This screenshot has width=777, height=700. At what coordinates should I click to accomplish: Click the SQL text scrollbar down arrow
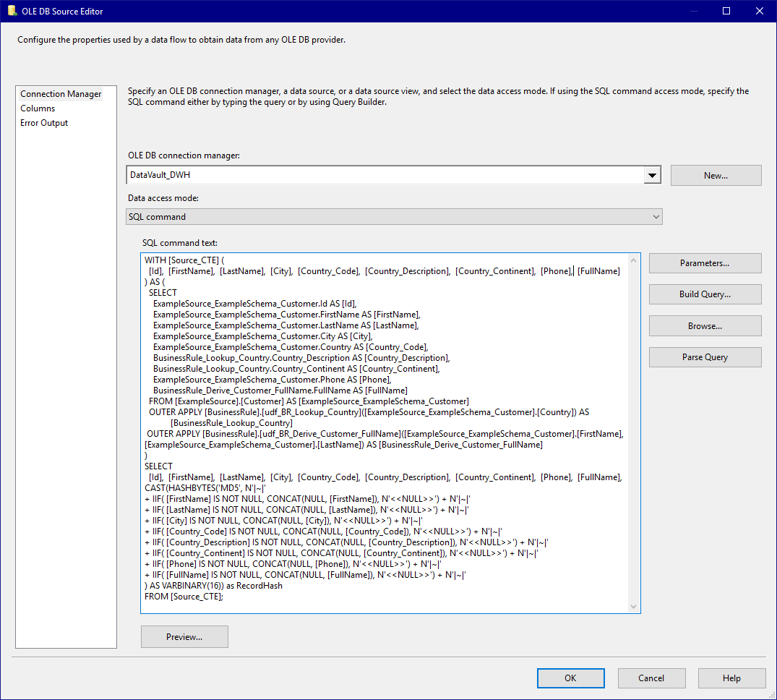tap(633, 606)
